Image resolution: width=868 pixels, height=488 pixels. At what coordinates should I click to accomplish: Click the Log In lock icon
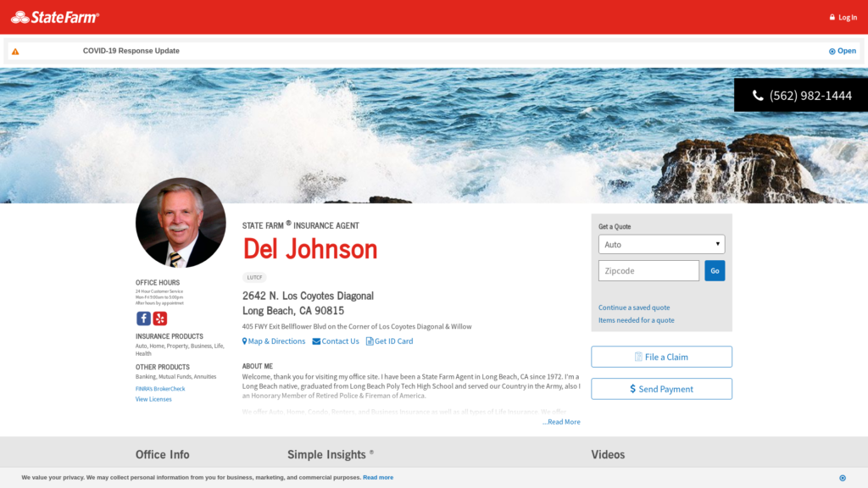[x=832, y=18]
